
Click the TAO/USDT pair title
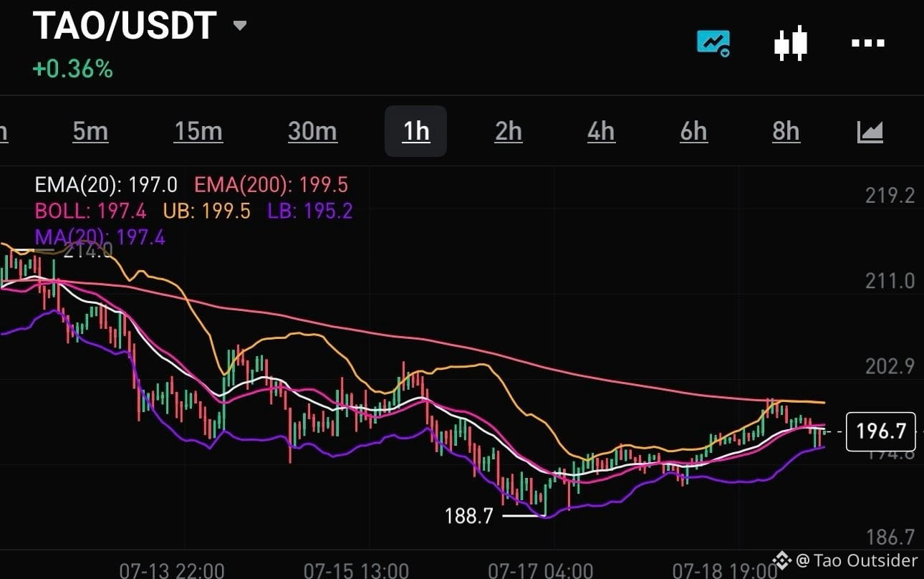(x=125, y=26)
